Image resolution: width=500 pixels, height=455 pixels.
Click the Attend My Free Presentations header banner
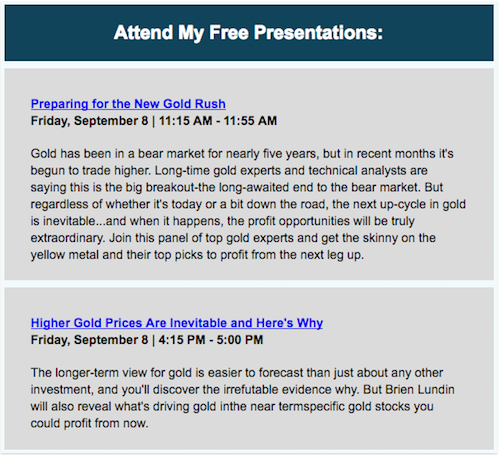(249, 33)
